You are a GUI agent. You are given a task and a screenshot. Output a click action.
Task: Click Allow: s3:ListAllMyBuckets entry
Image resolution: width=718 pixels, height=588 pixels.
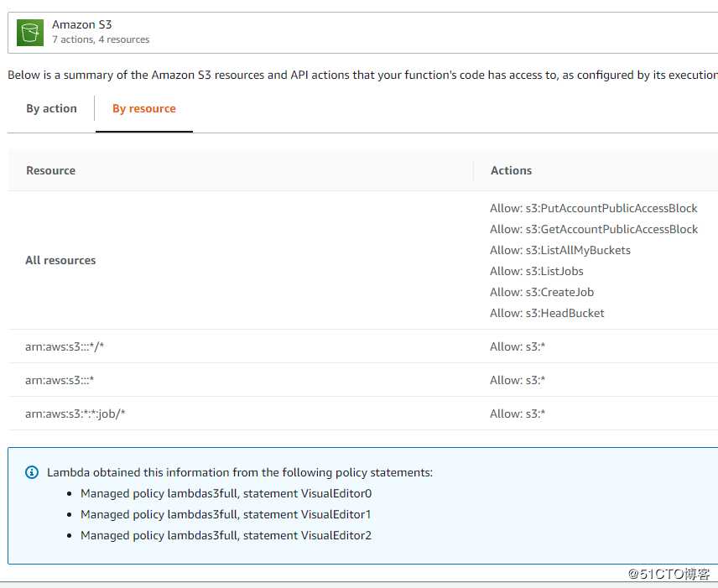click(x=560, y=250)
